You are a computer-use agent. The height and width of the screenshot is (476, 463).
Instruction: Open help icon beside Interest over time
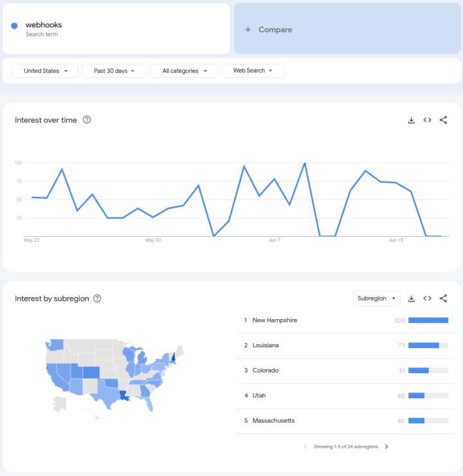87,120
